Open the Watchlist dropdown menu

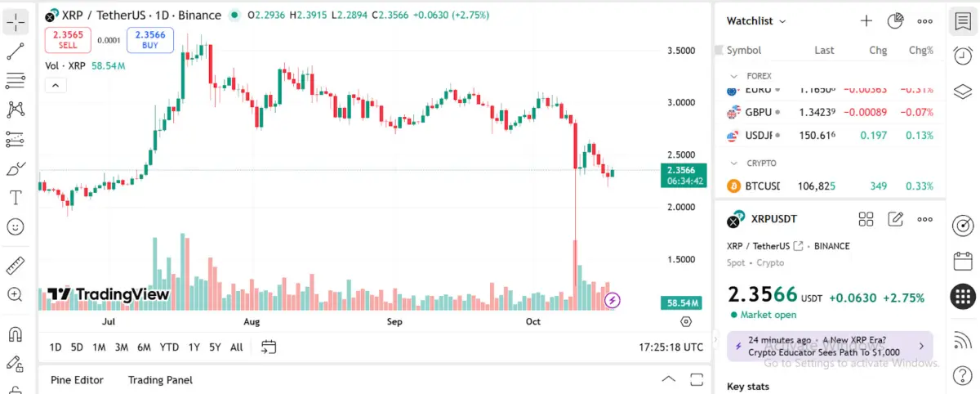[756, 21]
